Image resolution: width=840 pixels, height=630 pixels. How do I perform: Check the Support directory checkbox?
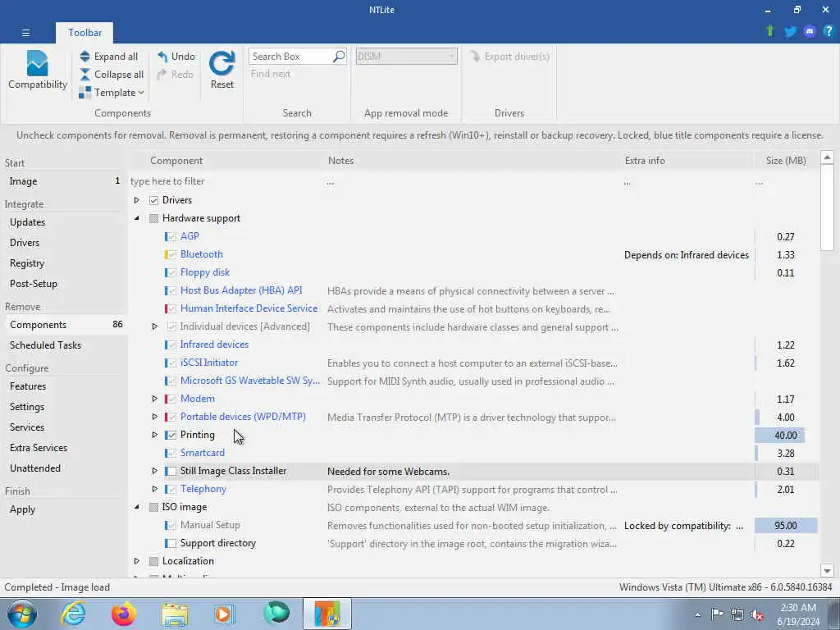(x=171, y=543)
